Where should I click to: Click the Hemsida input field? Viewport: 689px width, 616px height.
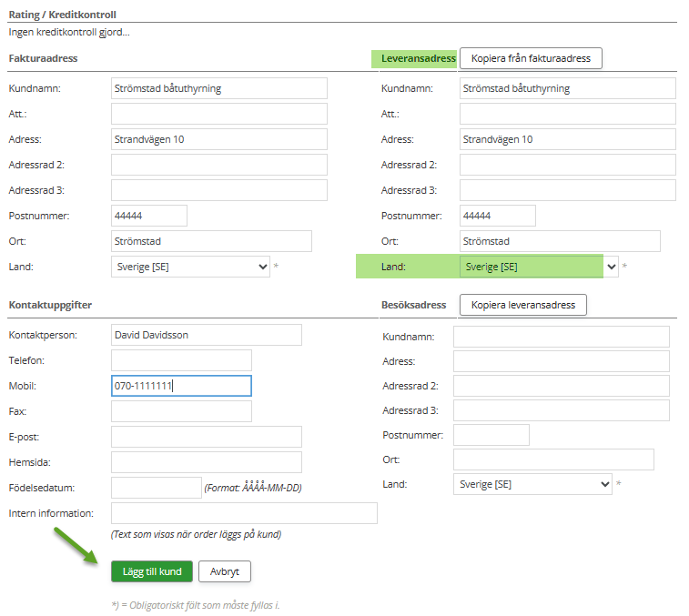pos(206,462)
